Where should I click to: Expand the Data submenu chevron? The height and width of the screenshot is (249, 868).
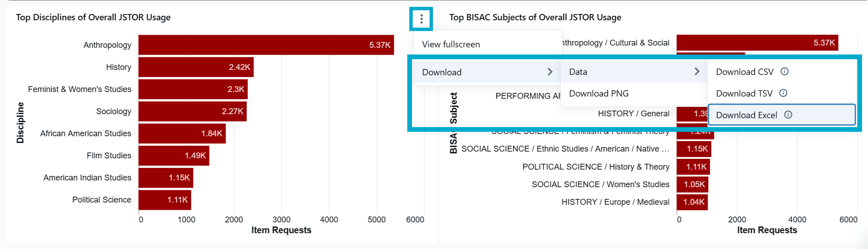pyautogui.click(x=697, y=71)
